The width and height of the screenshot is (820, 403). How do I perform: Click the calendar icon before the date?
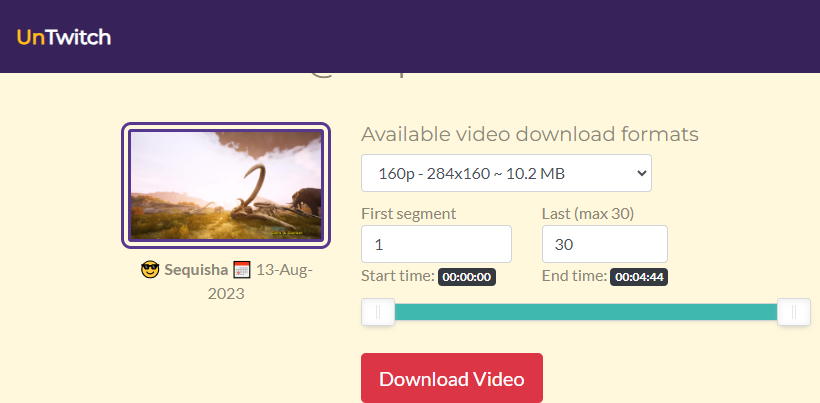click(x=241, y=270)
